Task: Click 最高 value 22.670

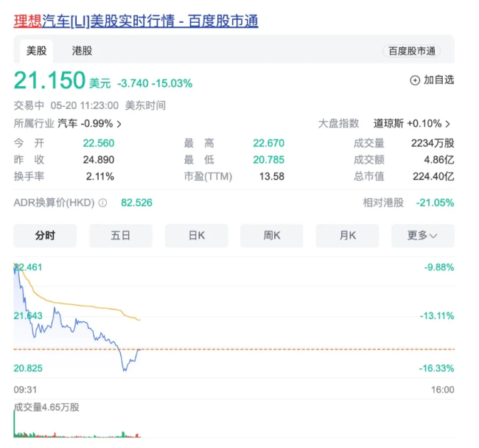Action: point(268,143)
